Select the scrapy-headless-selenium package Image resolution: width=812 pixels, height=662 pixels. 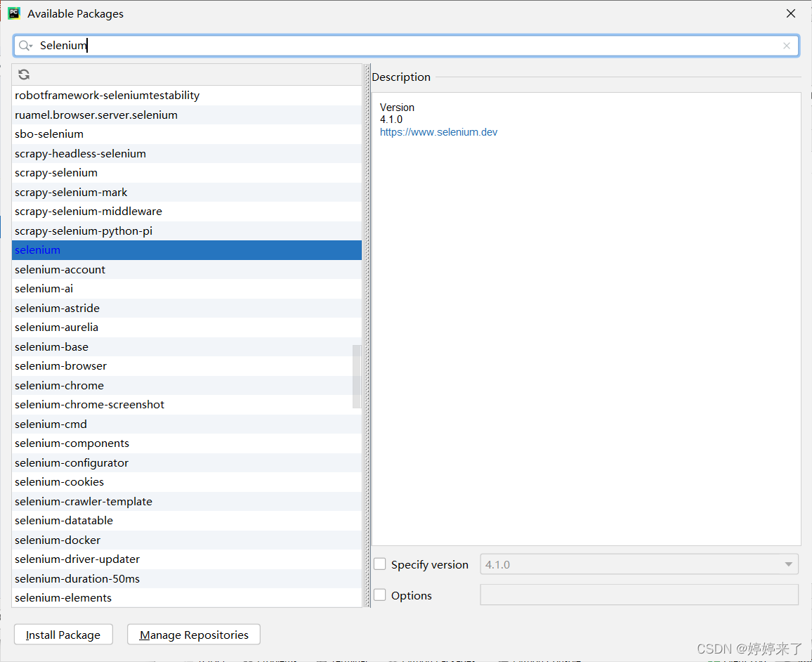(186, 153)
